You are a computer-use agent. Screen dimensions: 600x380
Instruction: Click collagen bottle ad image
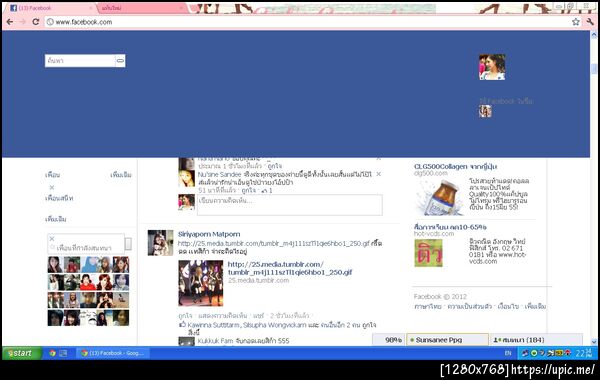click(x=439, y=197)
